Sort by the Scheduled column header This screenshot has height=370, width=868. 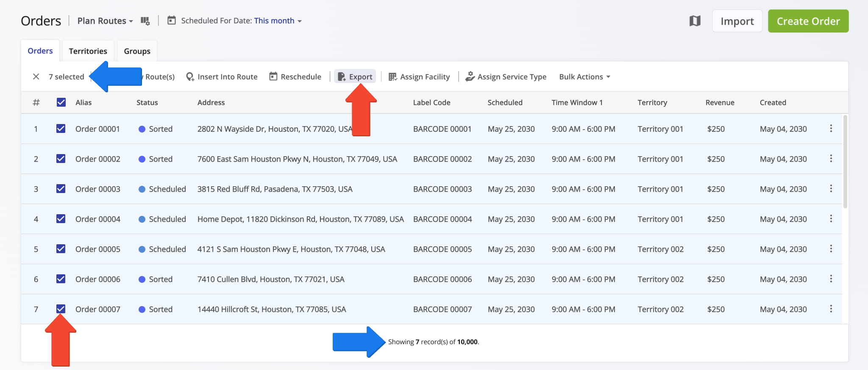[x=505, y=102]
